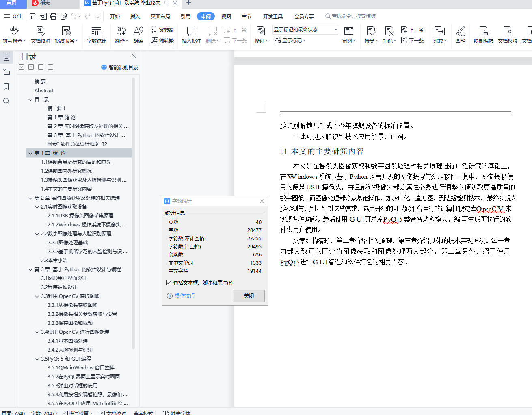Open the 显示标记的最终状态 dropdown

[305, 30]
